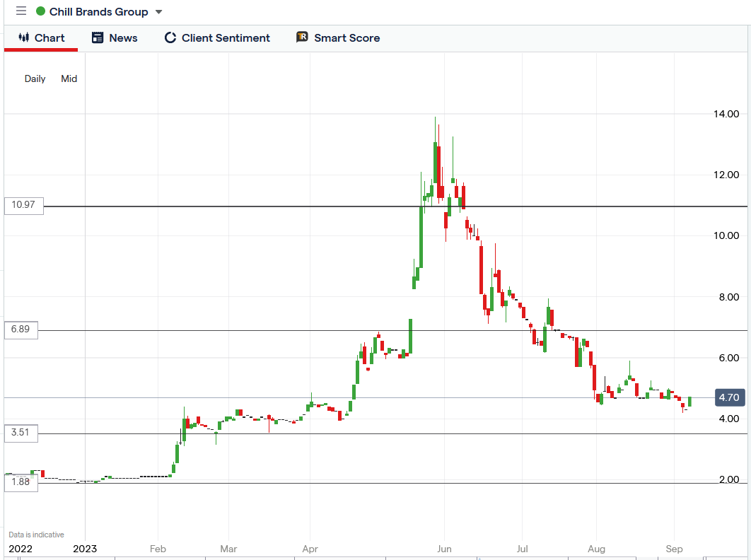Click the 14.00 price axis label
751x560 pixels.
[x=726, y=114]
